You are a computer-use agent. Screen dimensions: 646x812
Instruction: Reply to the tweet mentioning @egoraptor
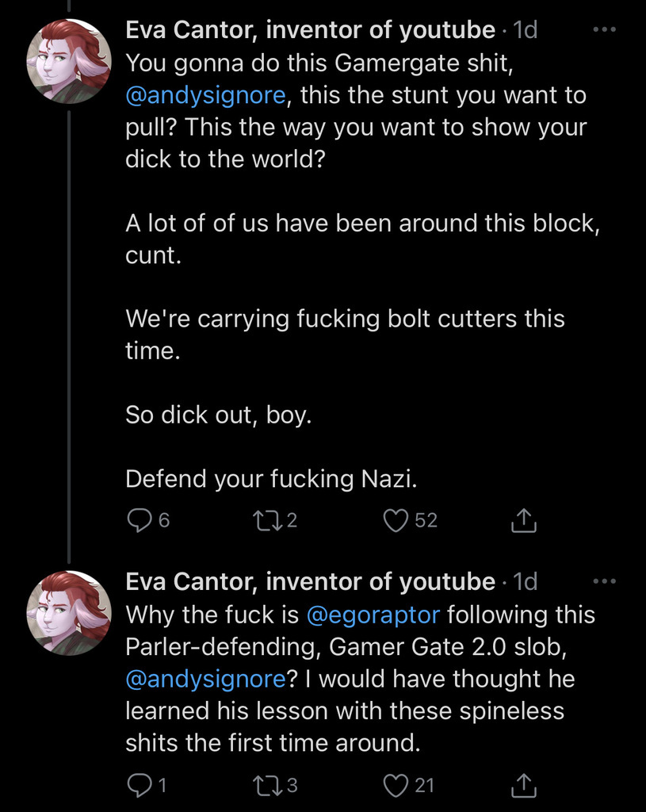point(140,785)
